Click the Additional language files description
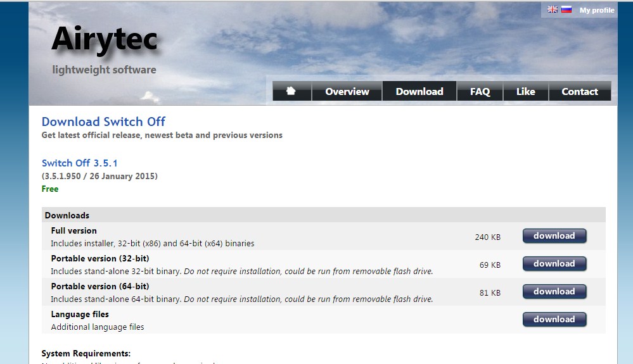Screen dimensions: 633x364 click(x=98, y=327)
